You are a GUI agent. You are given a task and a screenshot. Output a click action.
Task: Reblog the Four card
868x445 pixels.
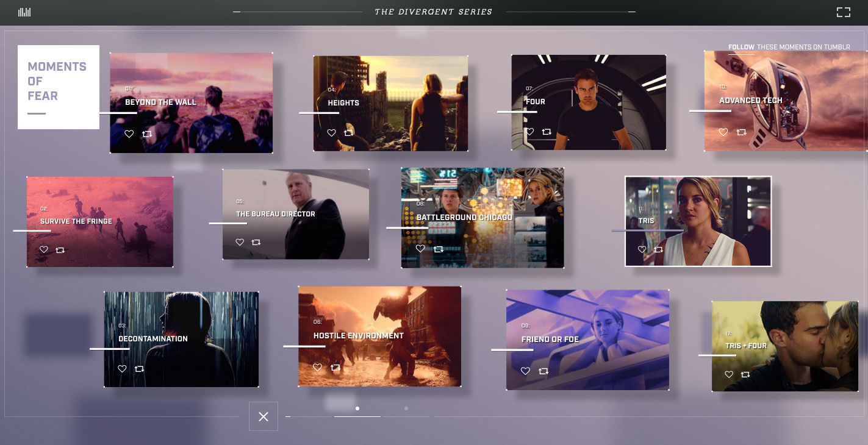pos(547,132)
